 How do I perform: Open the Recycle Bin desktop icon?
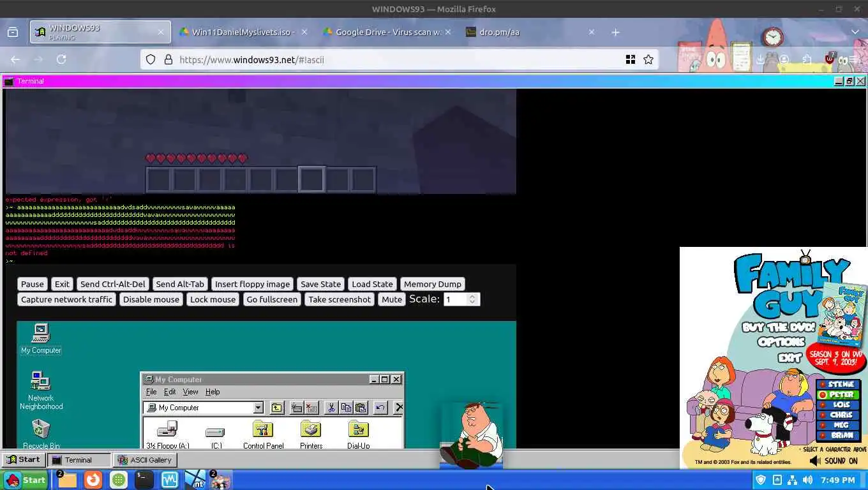click(41, 434)
